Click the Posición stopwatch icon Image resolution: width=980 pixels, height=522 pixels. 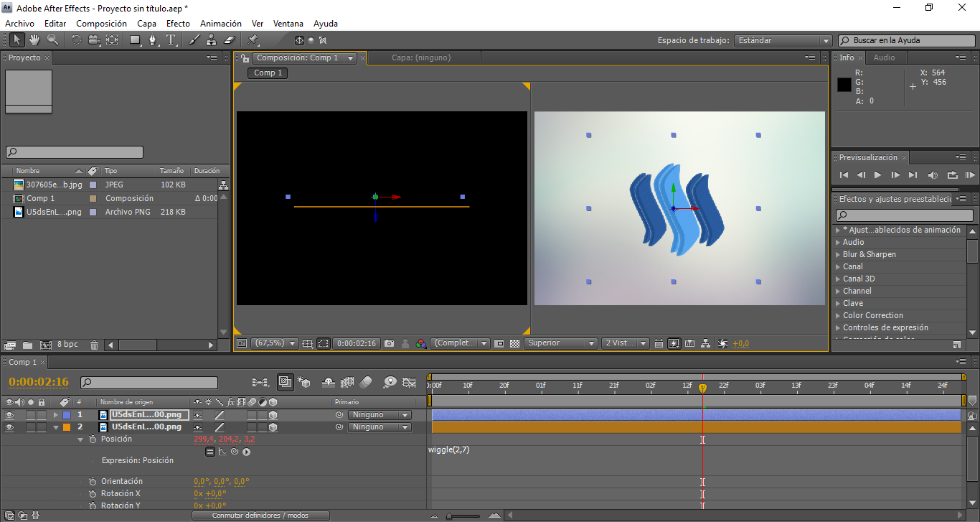pos(93,439)
